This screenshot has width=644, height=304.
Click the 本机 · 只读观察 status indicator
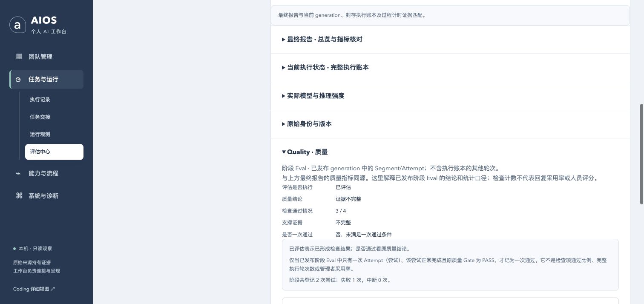coord(33,249)
